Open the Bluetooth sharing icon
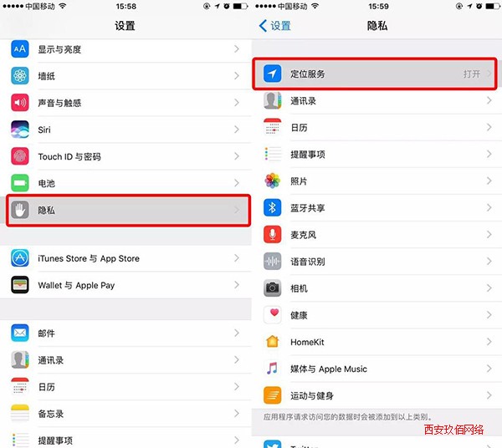Screen dimensions: 502x448 [273, 207]
